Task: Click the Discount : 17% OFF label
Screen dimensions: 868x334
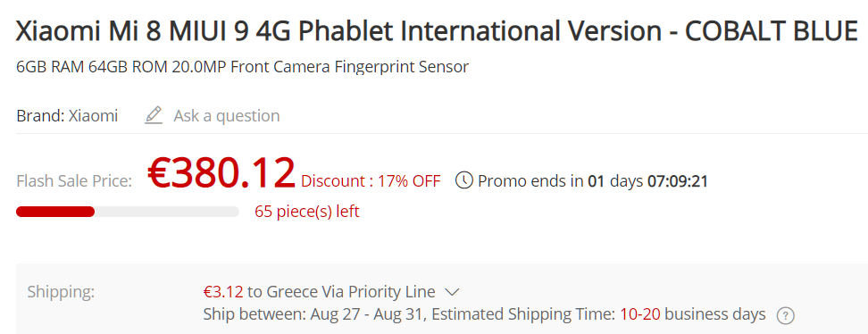Action: pos(371,181)
